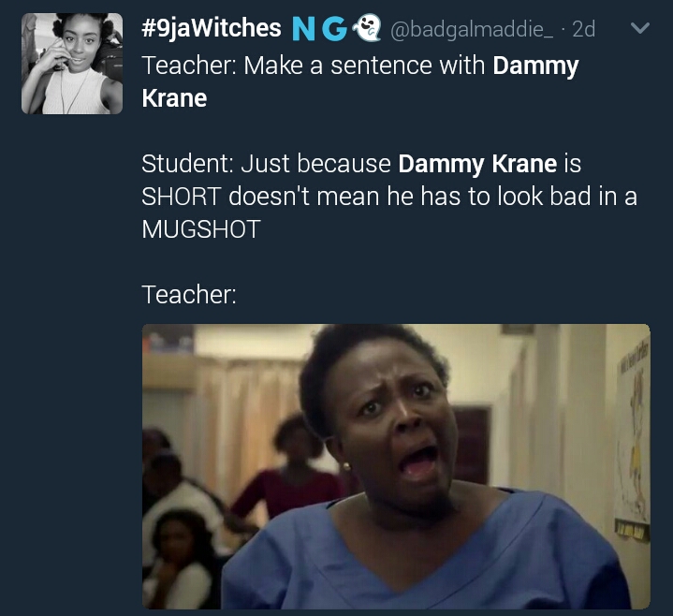This screenshot has height=616, width=673.
Task: Click the capitalized word SHORT
Action: tap(182, 197)
